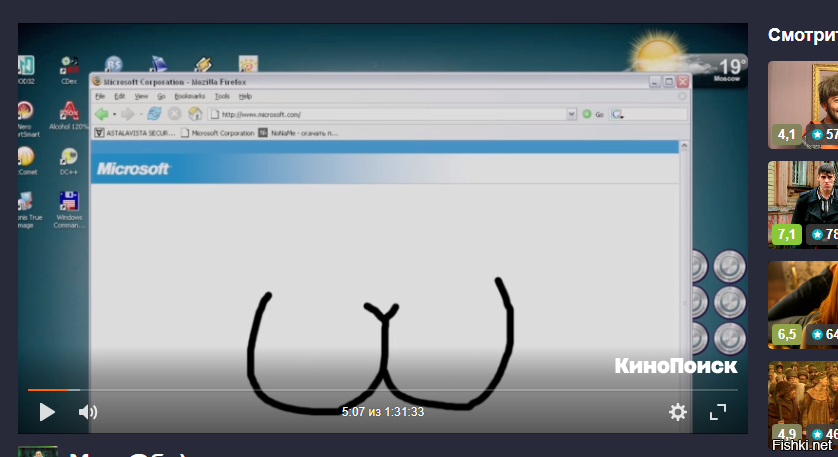Open the recommended movie rated 4,1
Viewport: 838px width, 457px height.
click(803, 105)
